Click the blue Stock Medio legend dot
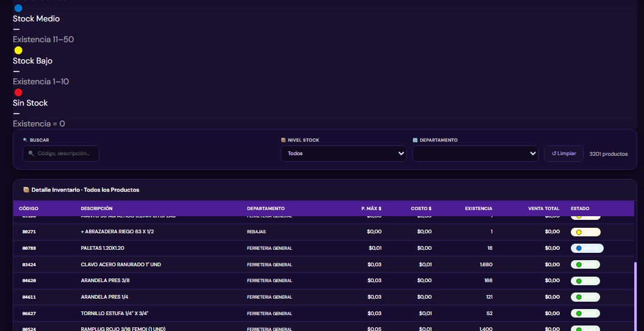 pyautogui.click(x=18, y=8)
